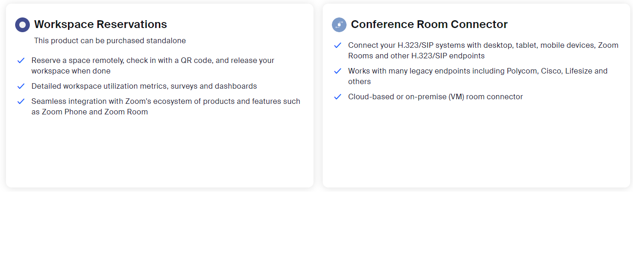The image size is (644, 278).
Task: Click checkmark beside Detailed workspace utilization metrics
Action: pyautogui.click(x=21, y=86)
